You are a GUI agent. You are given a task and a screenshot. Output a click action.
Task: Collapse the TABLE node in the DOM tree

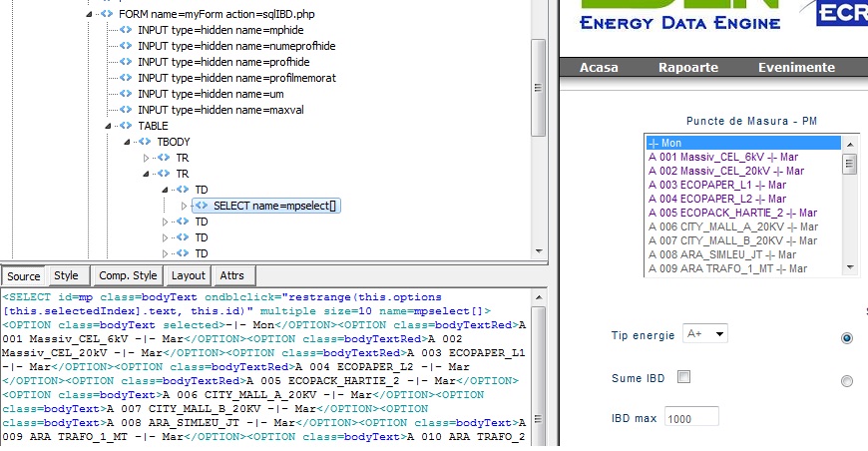tap(110, 126)
